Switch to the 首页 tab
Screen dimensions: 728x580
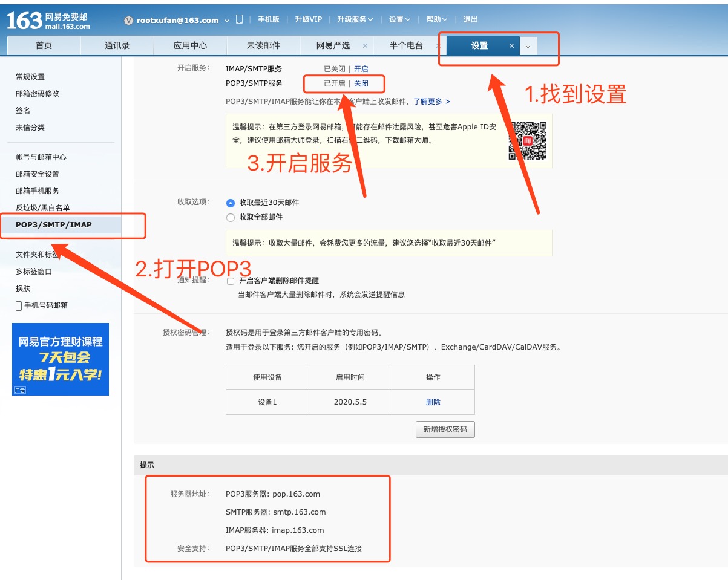(x=44, y=45)
